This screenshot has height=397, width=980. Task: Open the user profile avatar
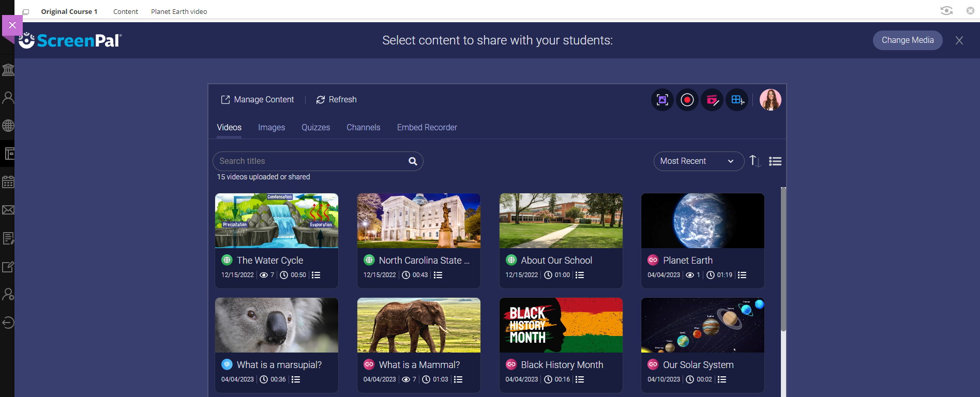pyautogui.click(x=770, y=100)
